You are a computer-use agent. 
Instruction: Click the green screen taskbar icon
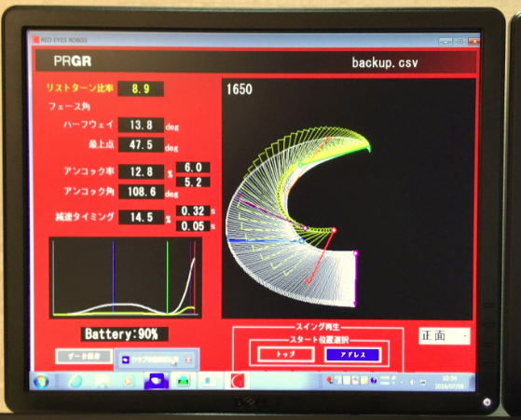(183, 381)
